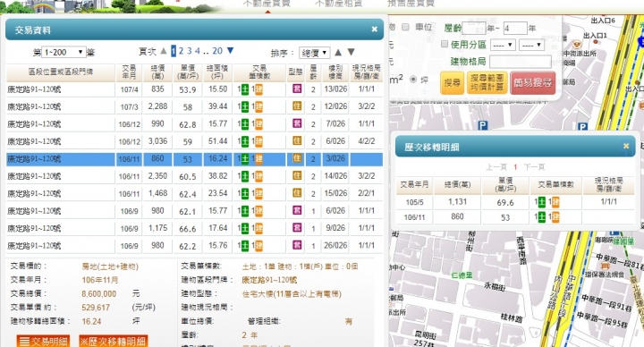Go to results page 2
This screenshot has height=347, width=644.
click(181, 51)
